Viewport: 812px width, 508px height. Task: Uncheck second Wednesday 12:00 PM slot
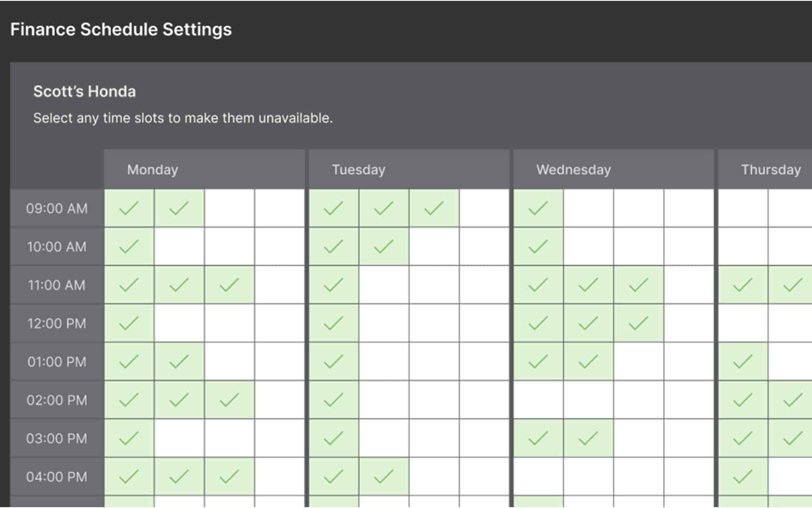click(588, 323)
